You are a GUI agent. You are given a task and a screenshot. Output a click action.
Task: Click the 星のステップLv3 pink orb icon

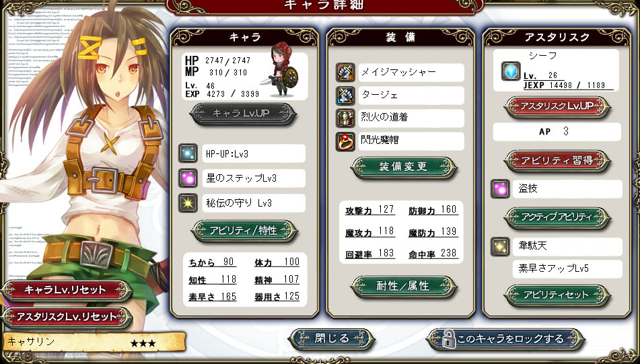point(188,178)
